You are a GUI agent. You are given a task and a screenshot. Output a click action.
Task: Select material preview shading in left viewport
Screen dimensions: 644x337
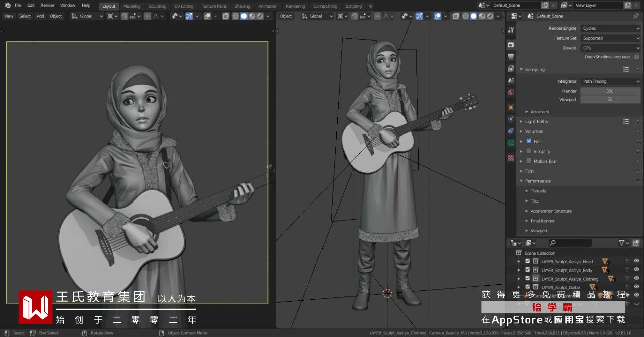click(x=252, y=16)
